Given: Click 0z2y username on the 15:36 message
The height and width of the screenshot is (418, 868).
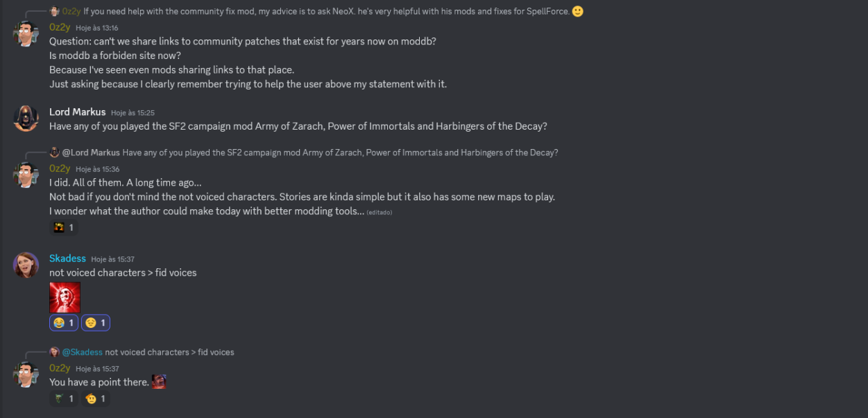Looking at the screenshot, I should coord(60,168).
